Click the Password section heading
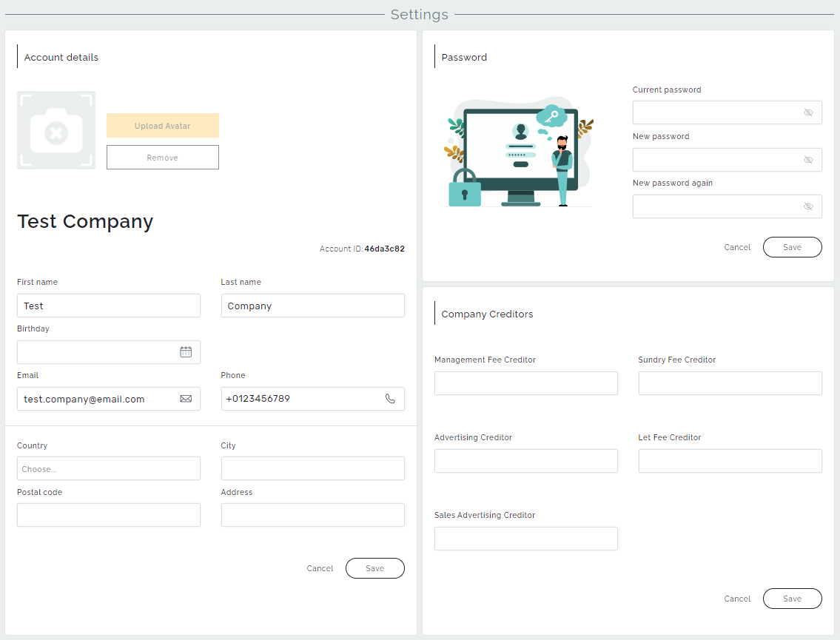Screen dimensions: 840x640 (464, 57)
